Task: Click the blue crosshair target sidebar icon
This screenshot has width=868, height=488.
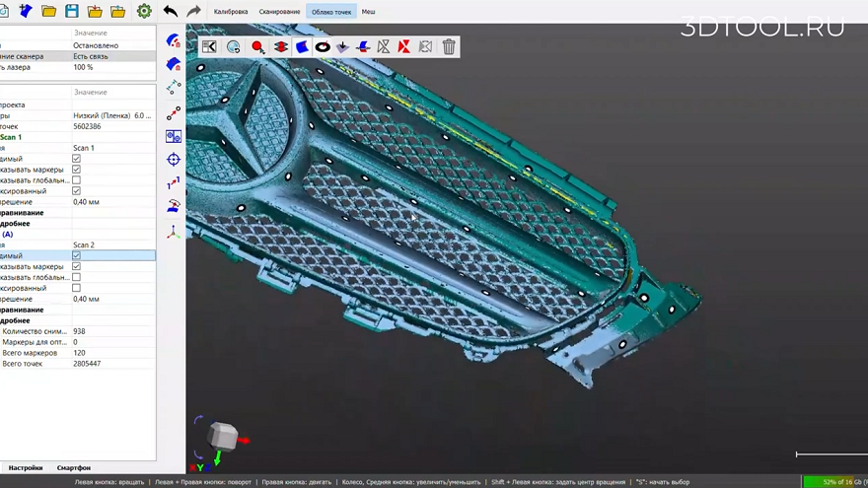Action: tap(174, 160)
